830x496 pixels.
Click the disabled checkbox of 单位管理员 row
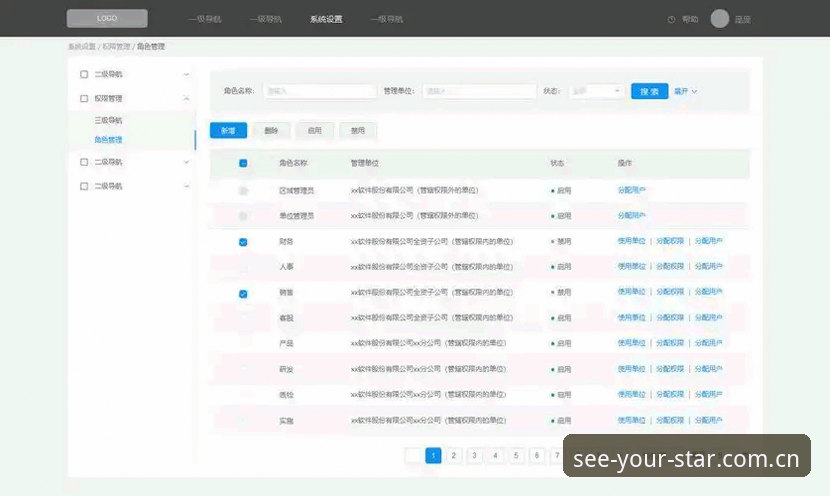tap(243, 216)
